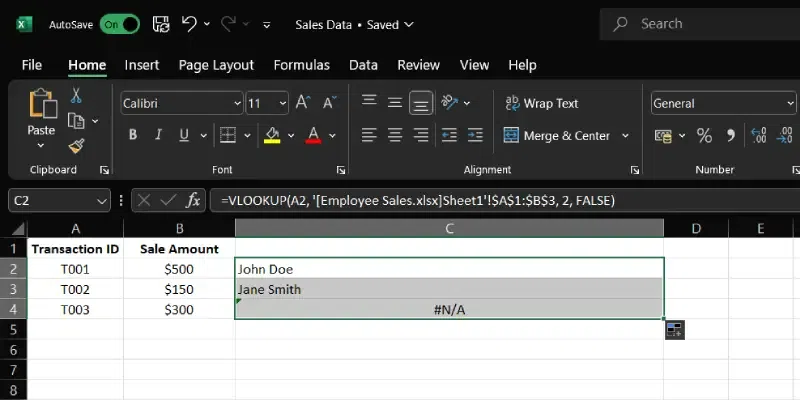800x400 pixels.
Task: Switch to the Formulas tab
Action: click(302, 65)
